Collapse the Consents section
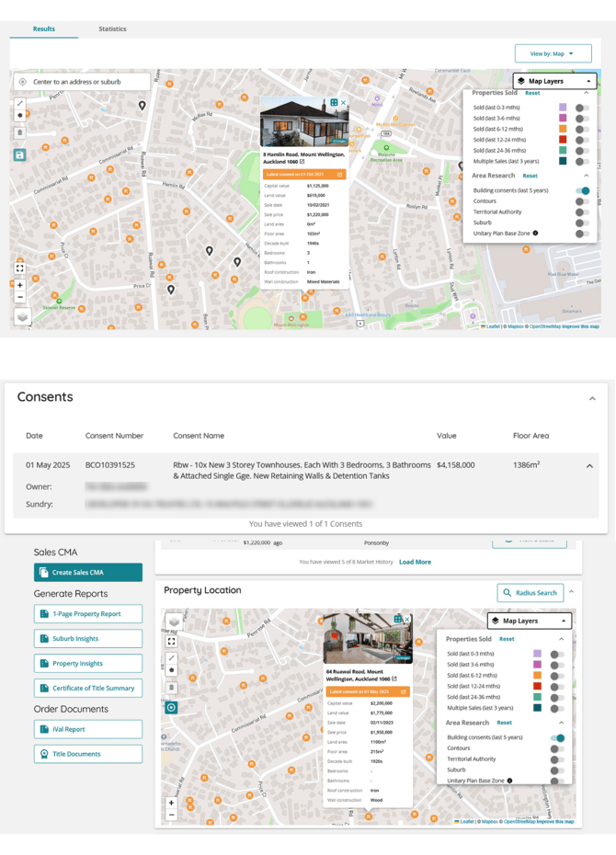This screenshot has width=616, height=855. tap(592, 399)
